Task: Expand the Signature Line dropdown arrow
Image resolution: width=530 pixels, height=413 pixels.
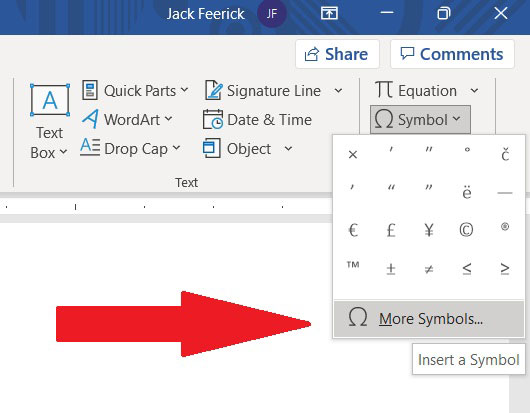Action: click(x=338, y=91)
